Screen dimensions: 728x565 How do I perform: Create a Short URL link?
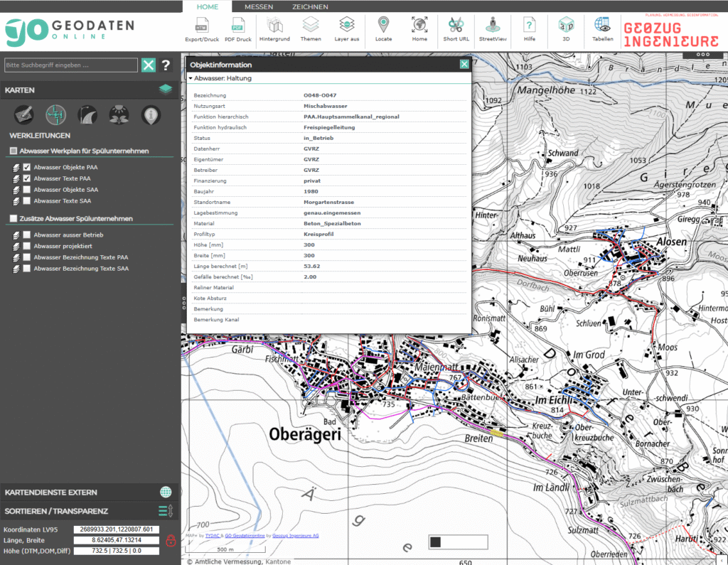click(x=456, y=29)
